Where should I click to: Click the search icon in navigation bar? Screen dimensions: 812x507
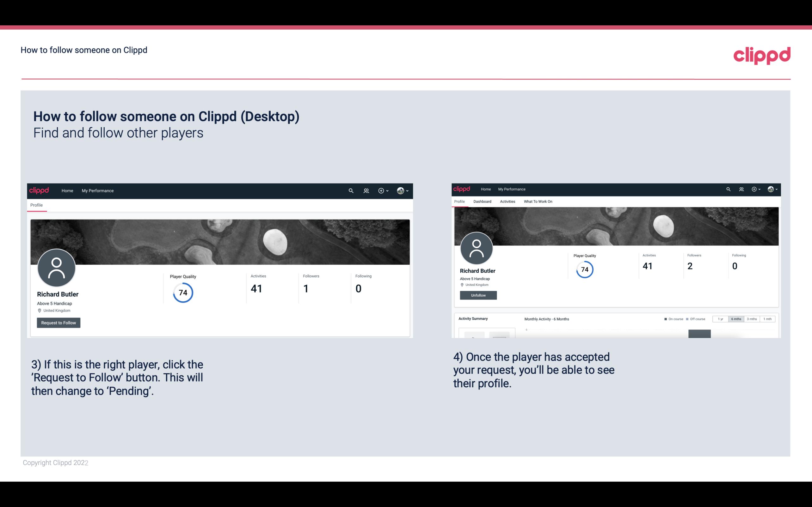(350, 190)
